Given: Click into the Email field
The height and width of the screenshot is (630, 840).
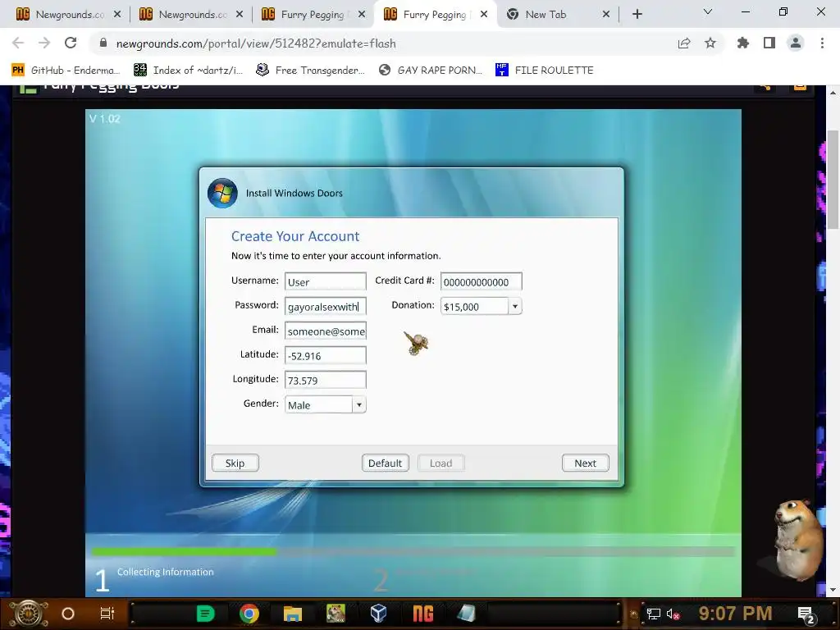Looking at the screenshot, I should 325,331.
